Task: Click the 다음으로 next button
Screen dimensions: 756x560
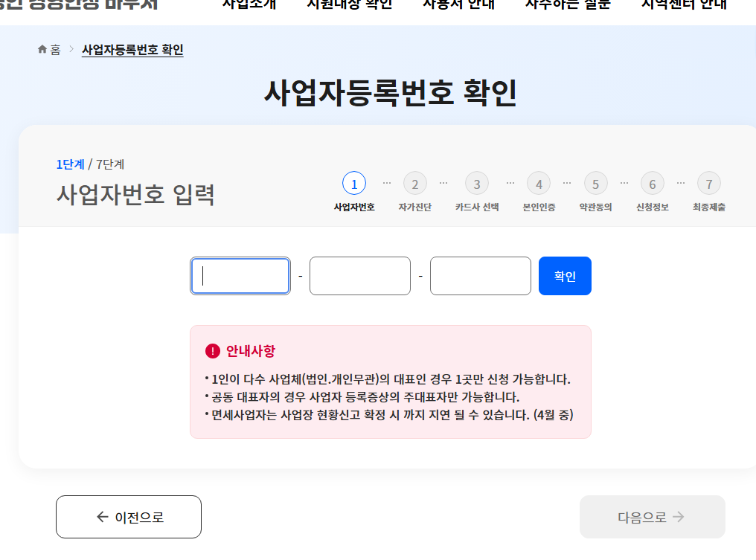Action: (x=652, y=517)
